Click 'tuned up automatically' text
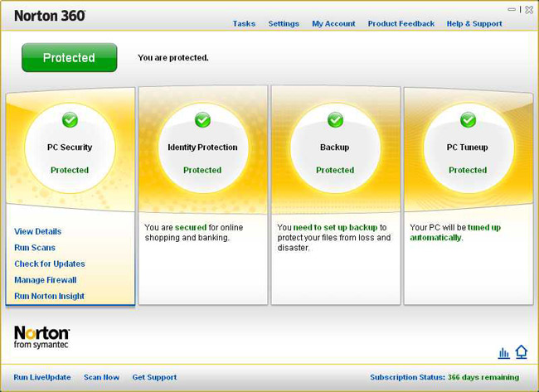The height and width of the screenshot is (392, 539). pos(455,233)
